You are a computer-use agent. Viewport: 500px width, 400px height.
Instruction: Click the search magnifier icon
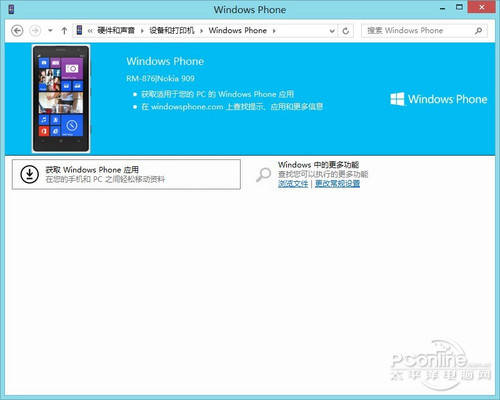point(479,31)
